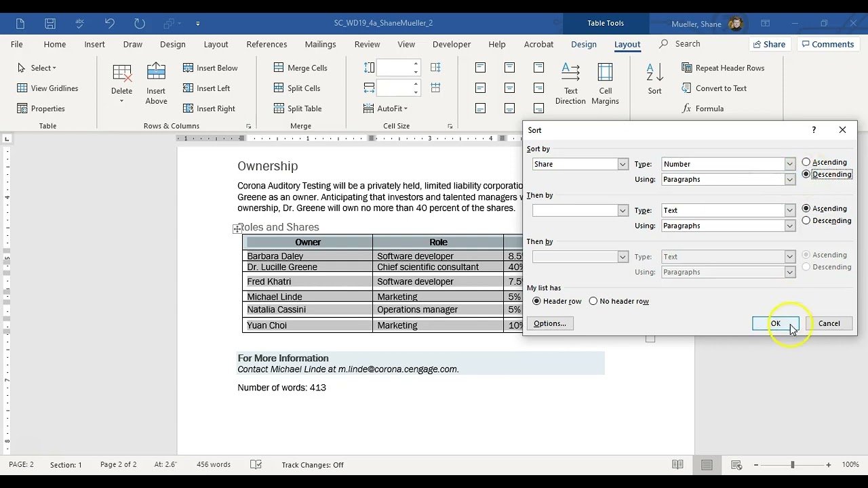Click the Split Table command

(298, 108)
